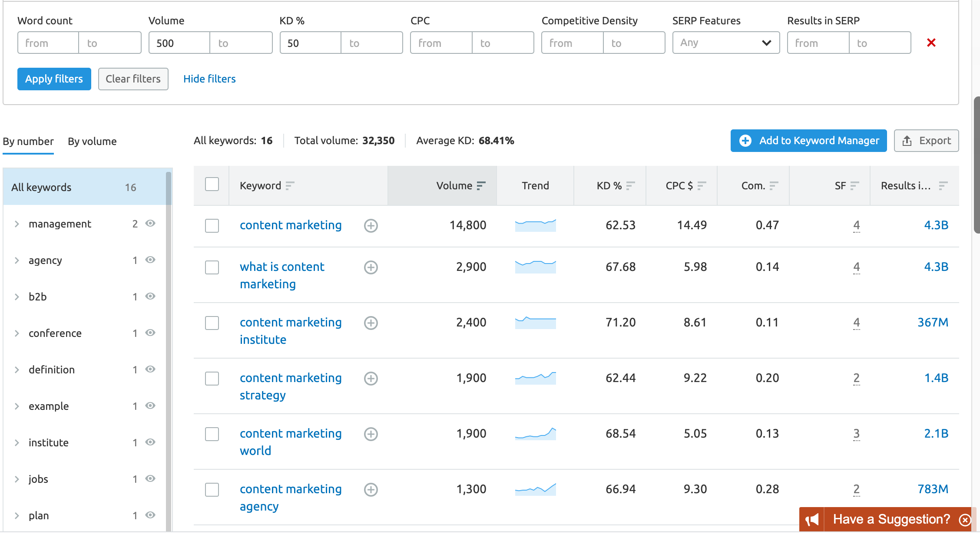Expand the agency keyword group
The height and width of the screenshot is (534, 980).
[17, 260]
